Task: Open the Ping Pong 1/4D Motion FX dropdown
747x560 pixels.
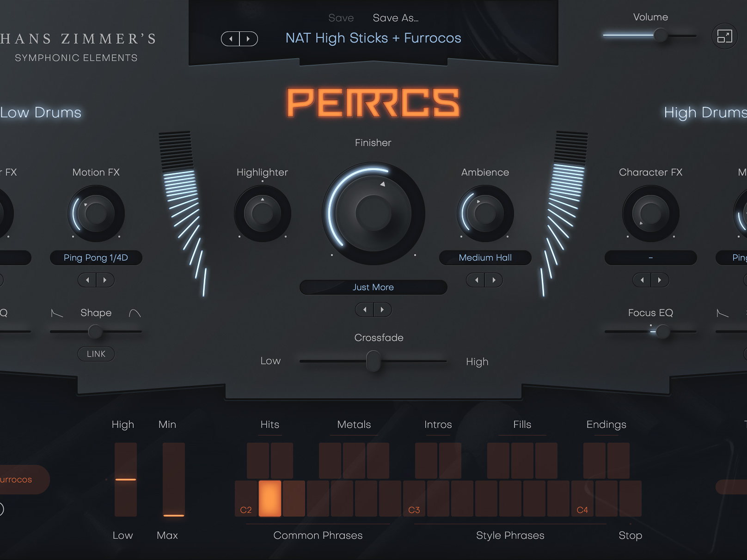Action: point(96,258)
